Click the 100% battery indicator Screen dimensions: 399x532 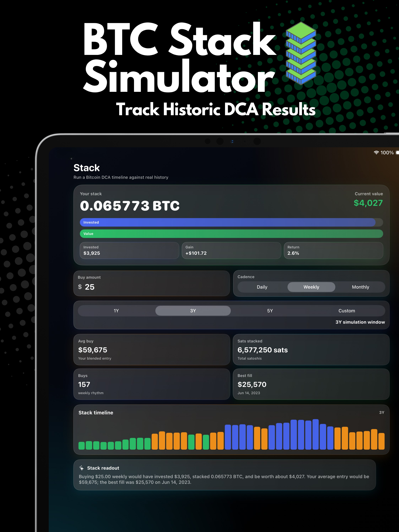387,153
